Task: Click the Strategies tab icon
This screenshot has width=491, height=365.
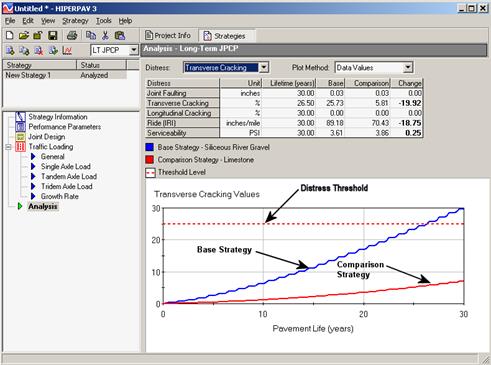Action: [x=207, y=36]
